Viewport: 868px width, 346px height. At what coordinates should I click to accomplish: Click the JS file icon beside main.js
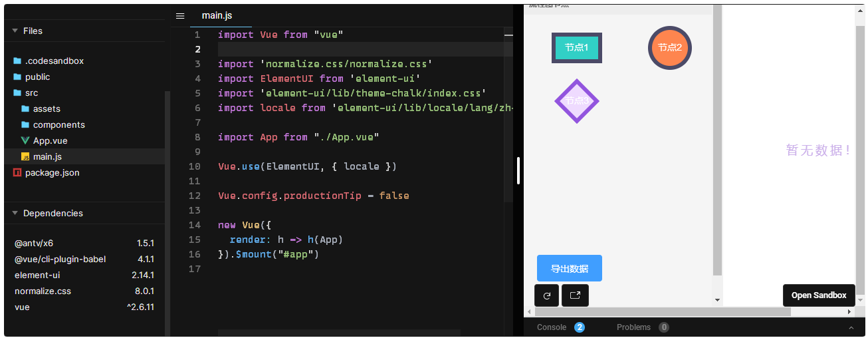25,156
